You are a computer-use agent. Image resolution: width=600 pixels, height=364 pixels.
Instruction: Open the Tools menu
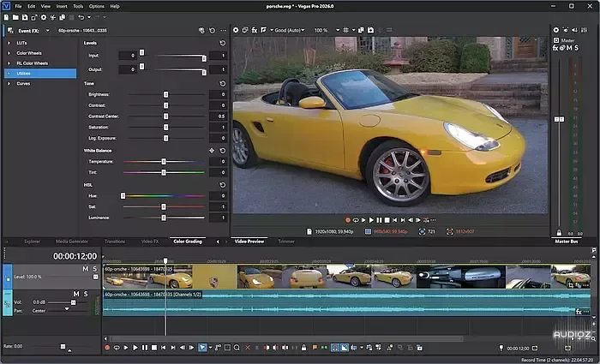pyautogui.click(x=78, y=6)
